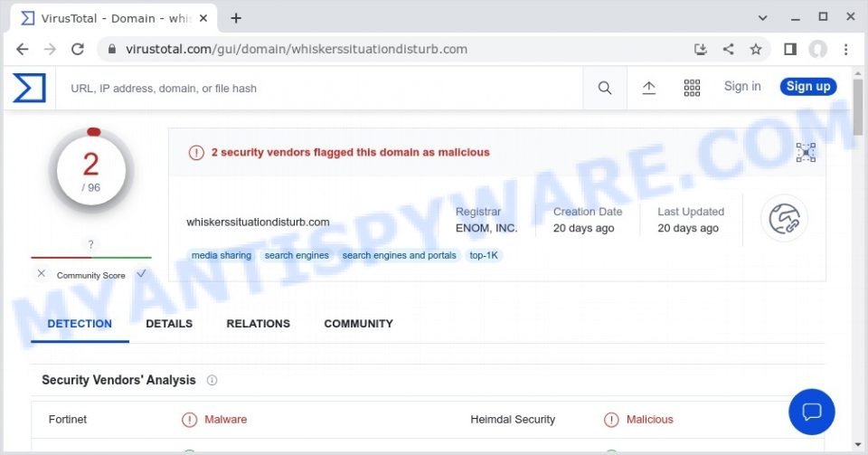Image resolution: width=868 pixels, height=455 pixels.
Task: Switch to the RELATIONS tab
Action: (258, 324)
